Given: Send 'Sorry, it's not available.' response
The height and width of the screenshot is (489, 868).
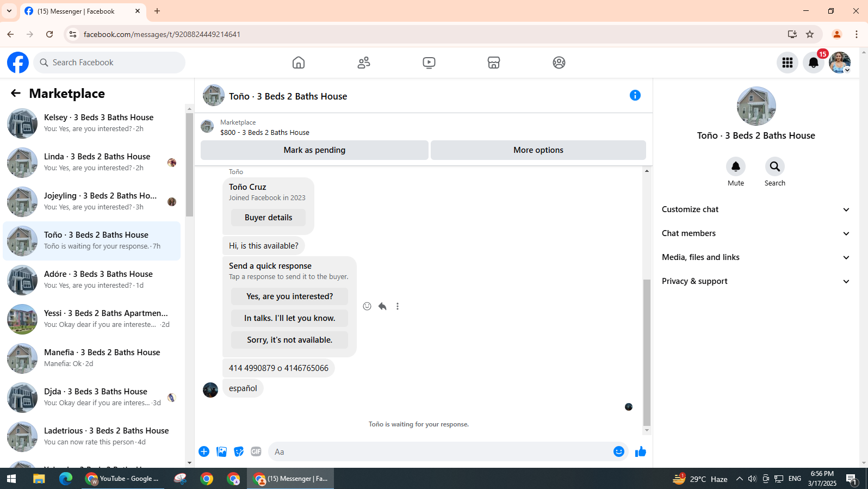Looking at the screenshot, I should tap(289, 340).
